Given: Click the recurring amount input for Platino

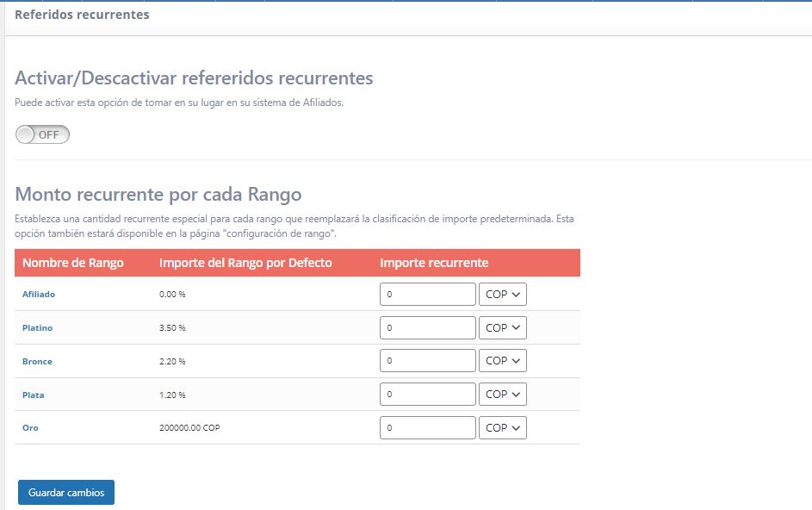Looking at the screenshot, I should pyautogui.click(x=428, y=327).
